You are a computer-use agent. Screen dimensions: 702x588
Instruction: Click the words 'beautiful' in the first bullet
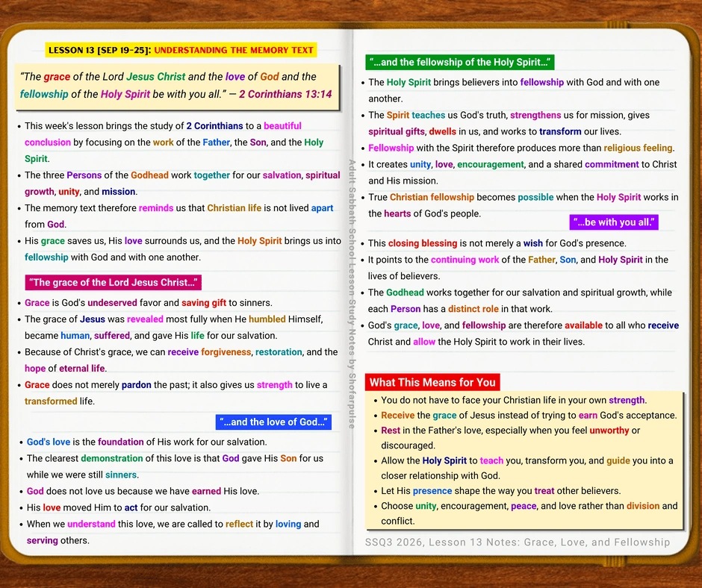click(x=282, y=126)
